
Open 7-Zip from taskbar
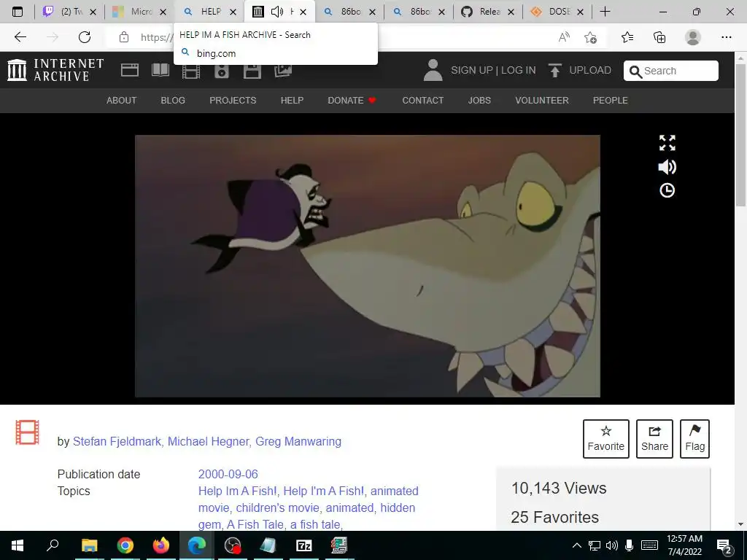point(303,545)
